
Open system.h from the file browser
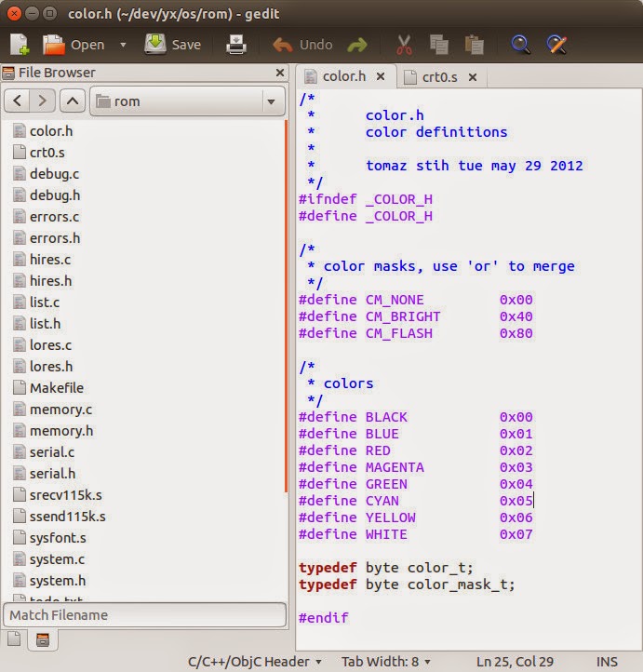(x=49, y=581)
